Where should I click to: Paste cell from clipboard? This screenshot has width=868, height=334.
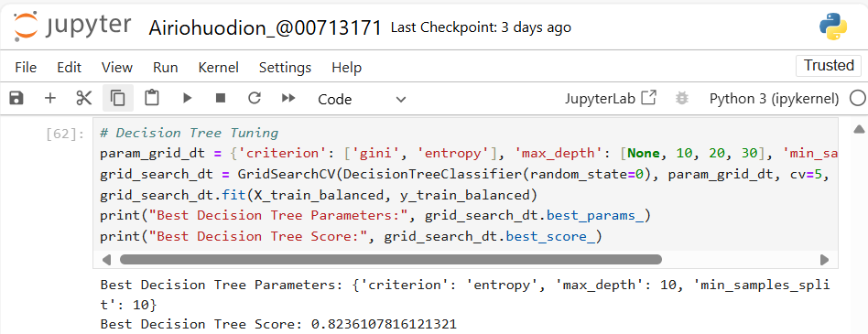pyautogui.click(x=151, y=99)
